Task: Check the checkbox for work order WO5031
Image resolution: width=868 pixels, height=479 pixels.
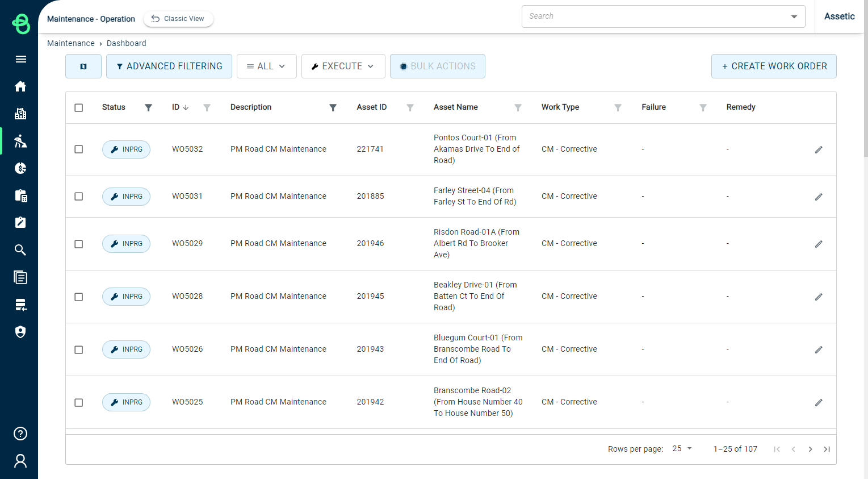Action: tap(79, 197)
